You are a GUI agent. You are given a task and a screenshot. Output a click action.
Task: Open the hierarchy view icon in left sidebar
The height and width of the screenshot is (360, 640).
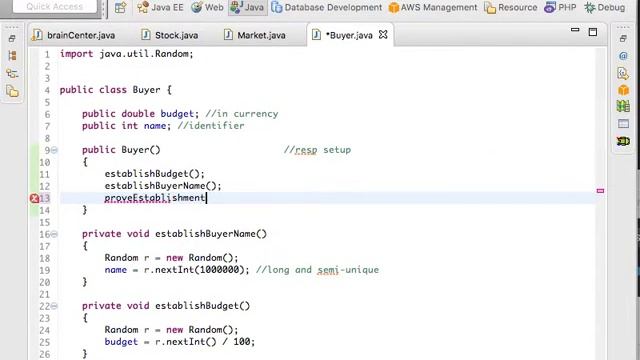[12, 56]
